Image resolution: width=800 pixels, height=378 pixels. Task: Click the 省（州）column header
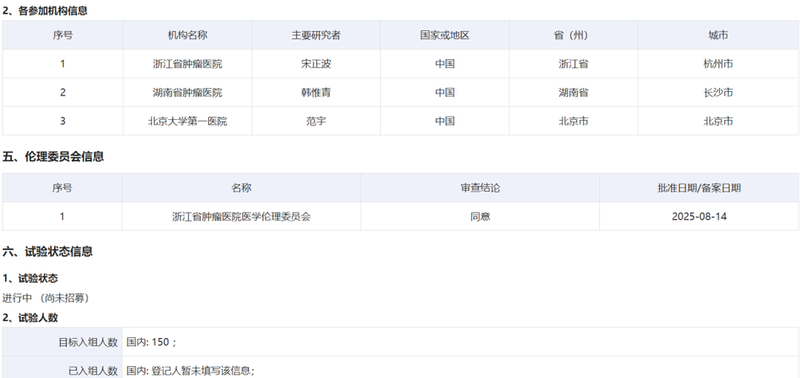coord(573,35)
